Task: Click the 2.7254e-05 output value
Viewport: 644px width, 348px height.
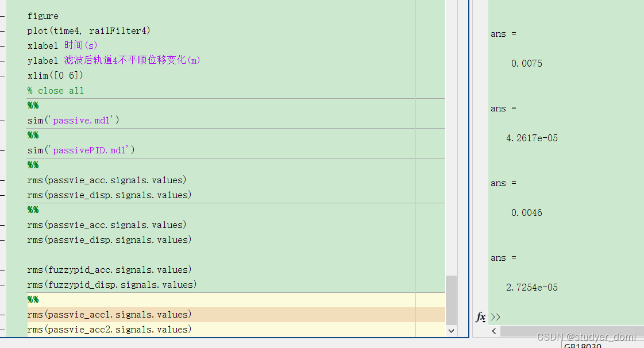Action: (x=532, y=287)
